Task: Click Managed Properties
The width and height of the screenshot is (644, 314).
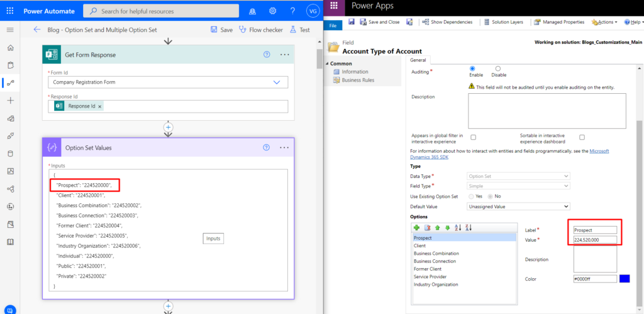Action: tap(559, 22)
